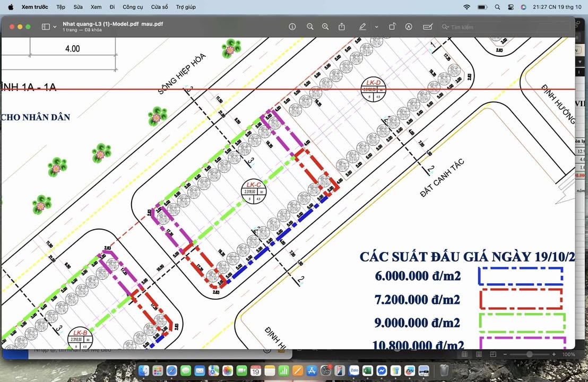Screen dimensions: 588x382
Task: Switch to Page Layout view in the status bar
Action: [x=479, y=354]
